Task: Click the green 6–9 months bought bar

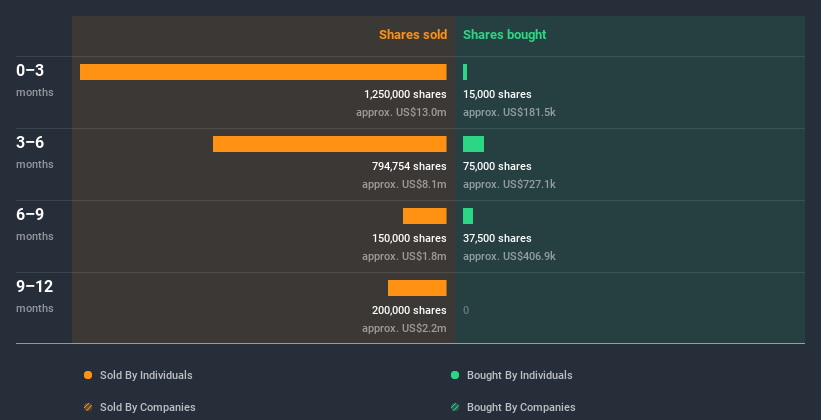Action: tap(468, 216)
